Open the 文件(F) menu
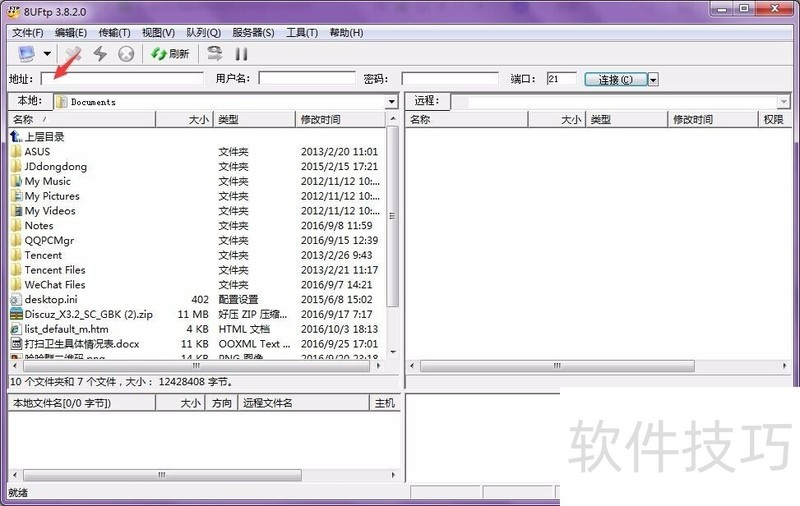This screenshot has width=800, height=506. pos(28,33)
